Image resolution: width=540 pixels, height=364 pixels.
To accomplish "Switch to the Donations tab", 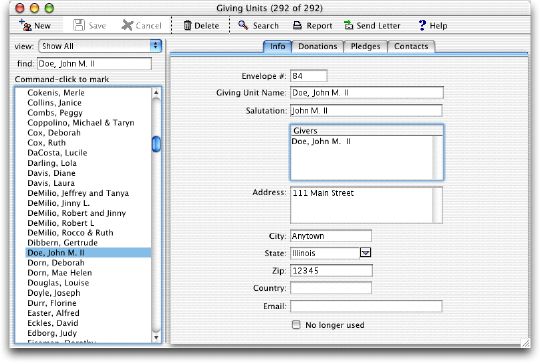I will coord(318,46).
